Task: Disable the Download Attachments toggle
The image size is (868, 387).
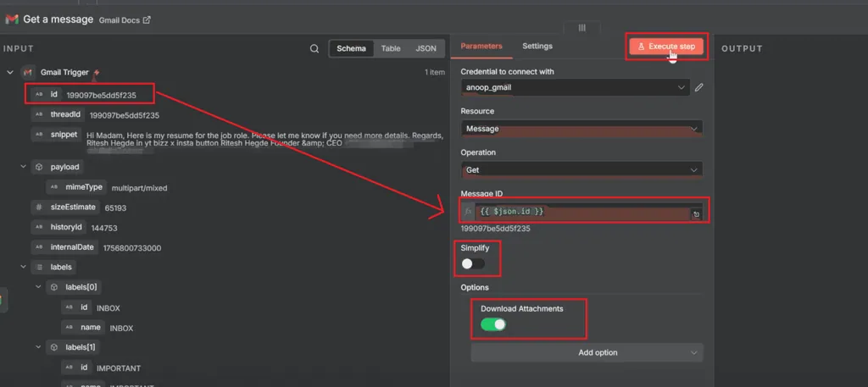Action: (493, 324)
